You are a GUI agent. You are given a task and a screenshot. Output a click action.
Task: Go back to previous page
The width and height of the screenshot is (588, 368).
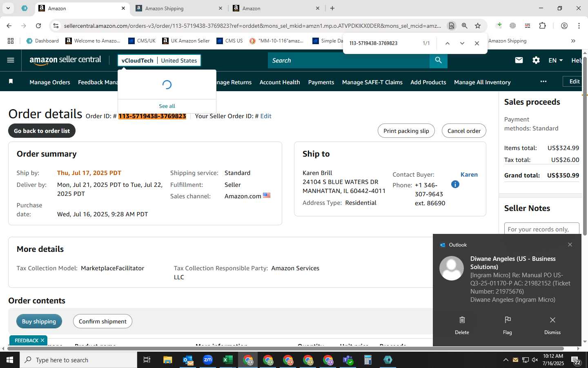click(9, 26)
